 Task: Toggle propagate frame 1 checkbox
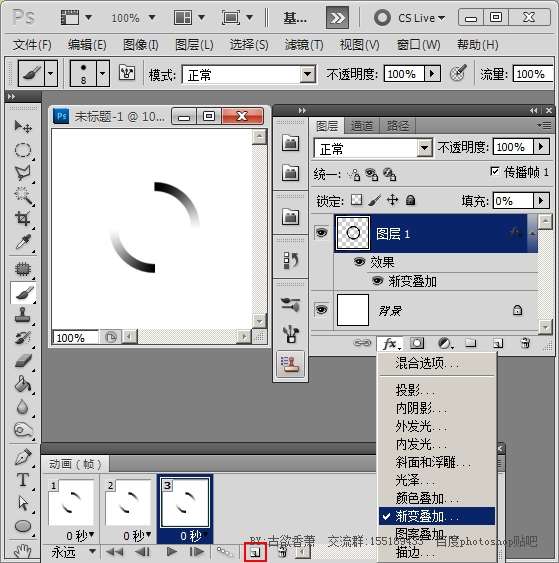click(x=495, y=172)
